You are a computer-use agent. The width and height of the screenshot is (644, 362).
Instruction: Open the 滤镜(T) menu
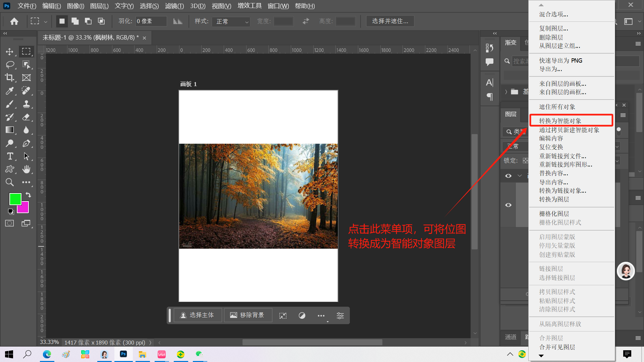pos(174,6)
